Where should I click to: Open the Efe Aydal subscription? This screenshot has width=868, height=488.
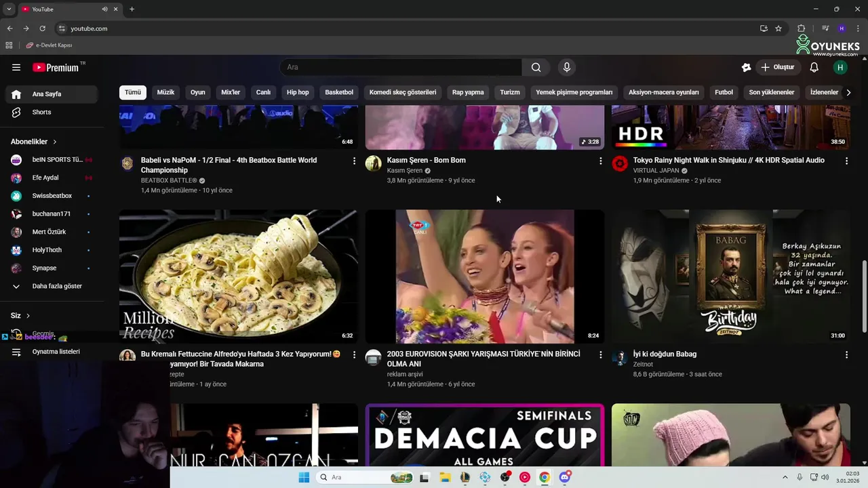point(52,178)
